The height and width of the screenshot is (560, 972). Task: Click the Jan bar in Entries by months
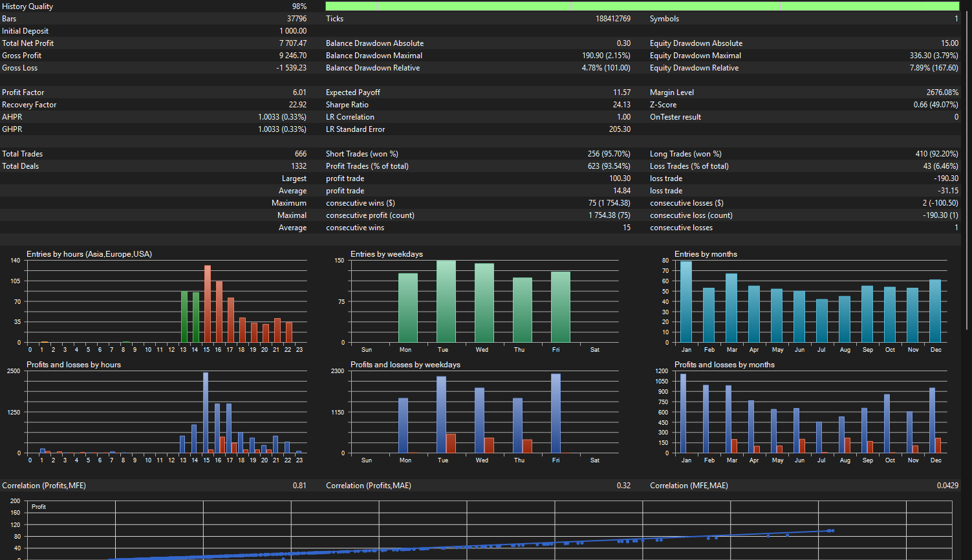click(x=686, y=302)
